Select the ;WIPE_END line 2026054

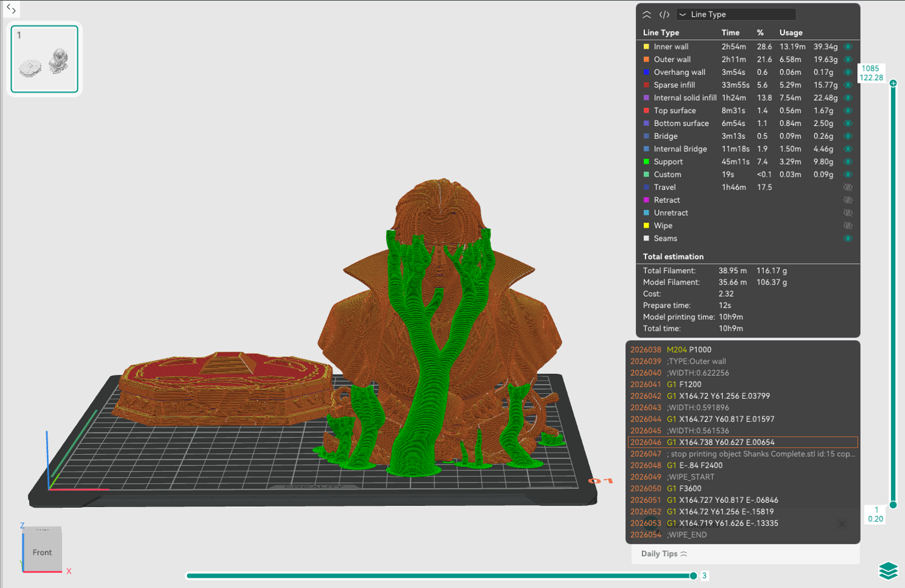pyautogui.click(x=743, y=535)
